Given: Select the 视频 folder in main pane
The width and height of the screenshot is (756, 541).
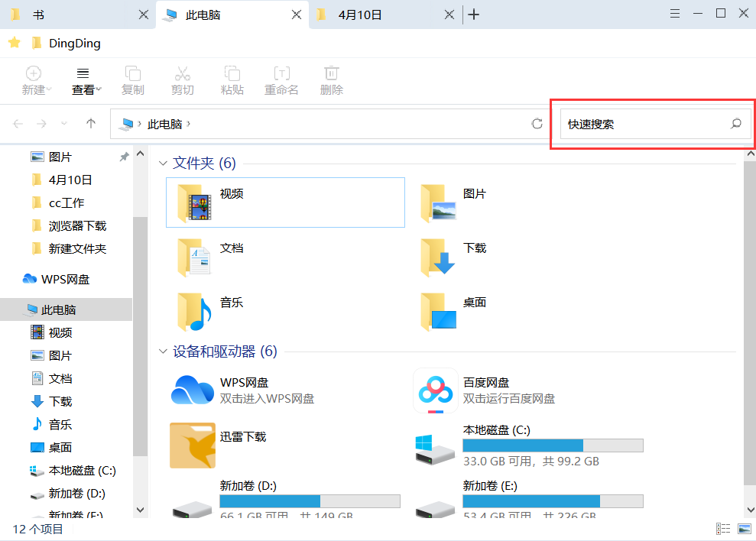Looking at the screenshot, I should tap(285, 202).
